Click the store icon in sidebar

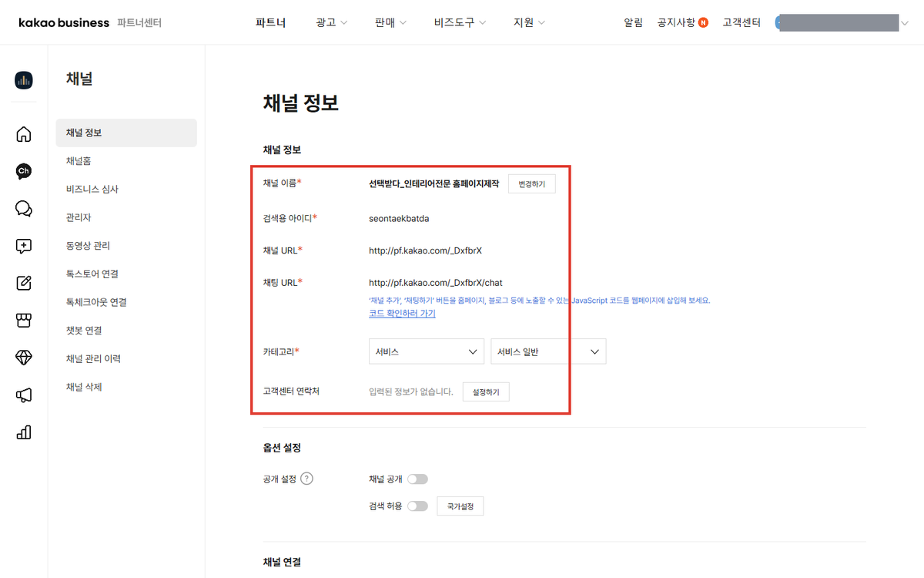pos(23,321)
